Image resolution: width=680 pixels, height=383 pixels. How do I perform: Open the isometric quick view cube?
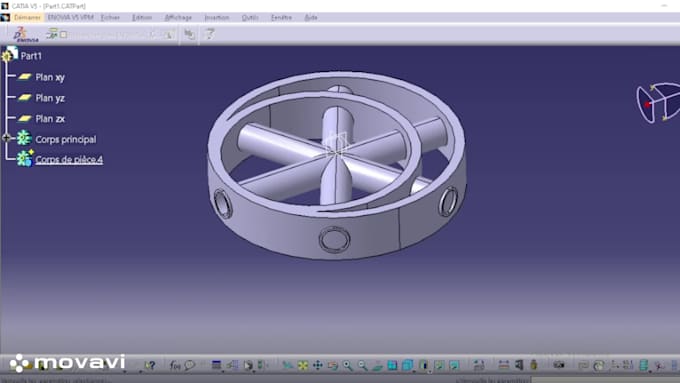tap(407, 366)
